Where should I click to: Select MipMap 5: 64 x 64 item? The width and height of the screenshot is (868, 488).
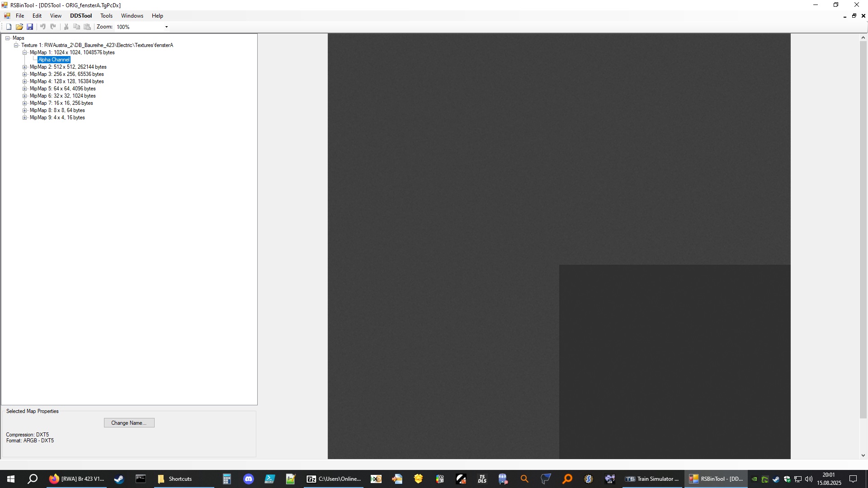tap(62, 89)
